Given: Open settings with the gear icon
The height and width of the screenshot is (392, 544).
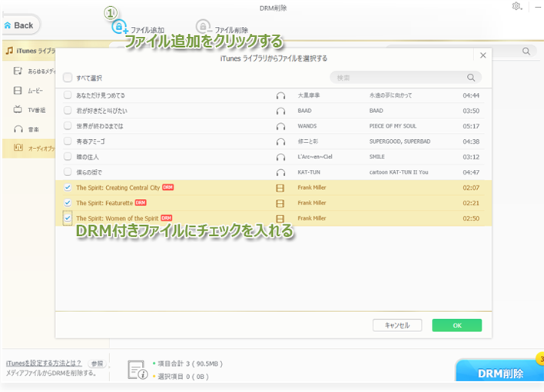Looking at the screenshot, I should click(516, 7).
